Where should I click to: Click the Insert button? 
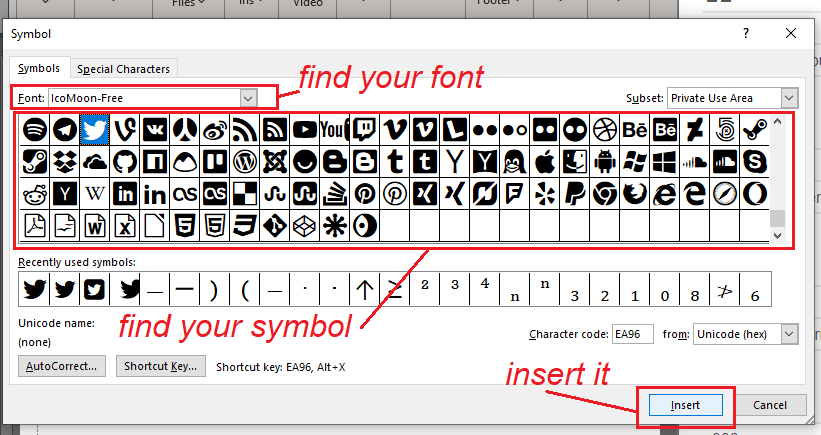[x=685, y=405]
